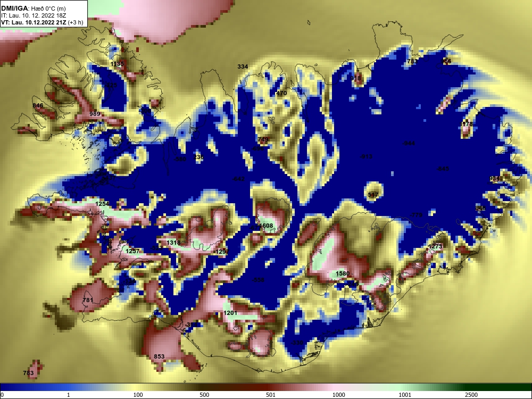532x399 pixels.
Task: Click the '1' tick on color scale
Action: coord(68,395)
